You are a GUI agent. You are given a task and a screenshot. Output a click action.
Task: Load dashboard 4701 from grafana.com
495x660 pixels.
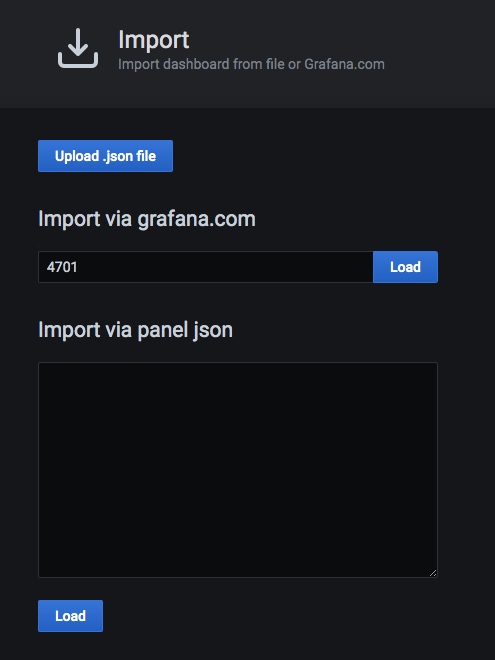tap(405, 267)
